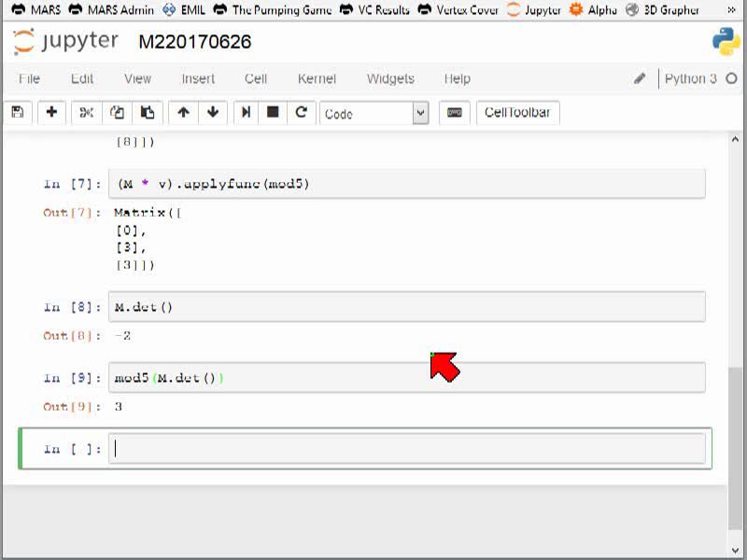The image size is (747, 560).
Task: Click the Out[9] output value 3
Action: click(x=119, y=407)
